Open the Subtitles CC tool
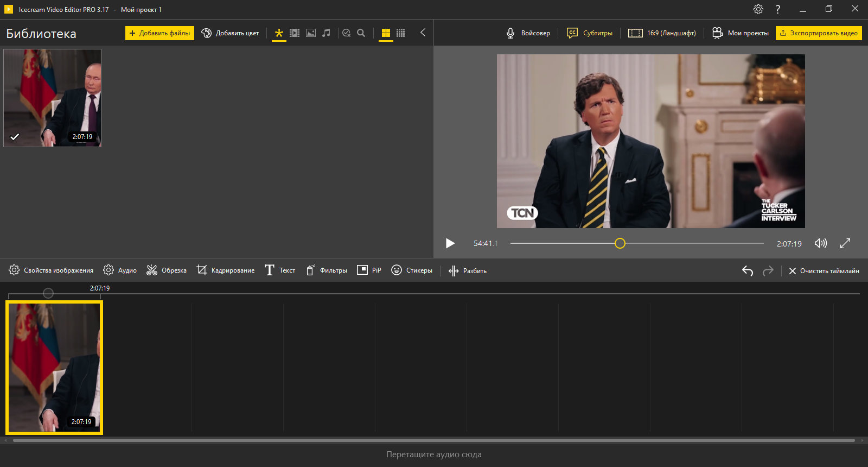Viewport: 868px width, 467px height. 589,33
